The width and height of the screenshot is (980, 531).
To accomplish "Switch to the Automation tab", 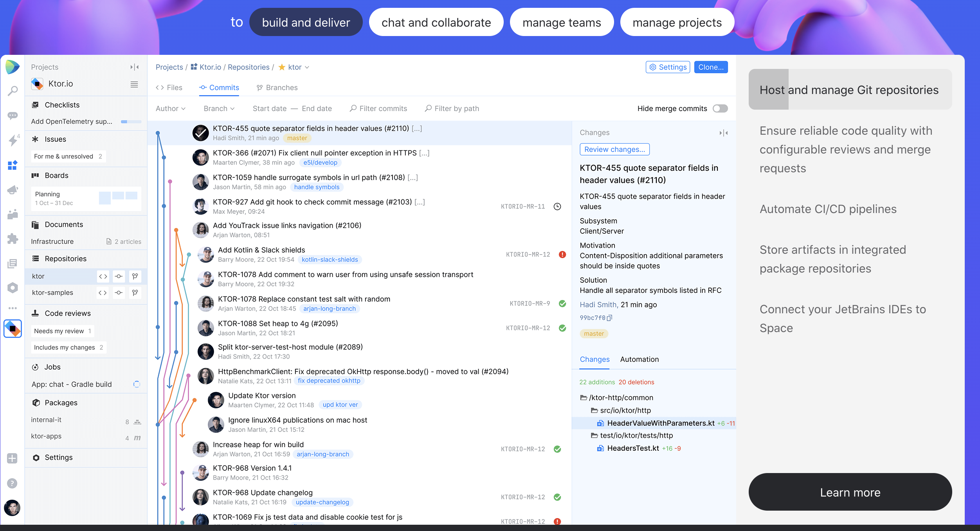I will [x=639, y=359].
